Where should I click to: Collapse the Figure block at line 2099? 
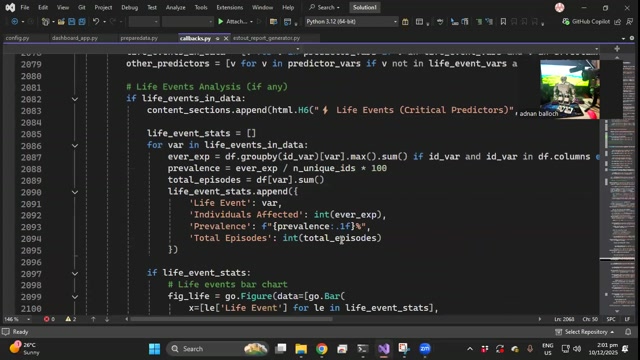click(75, 297)
